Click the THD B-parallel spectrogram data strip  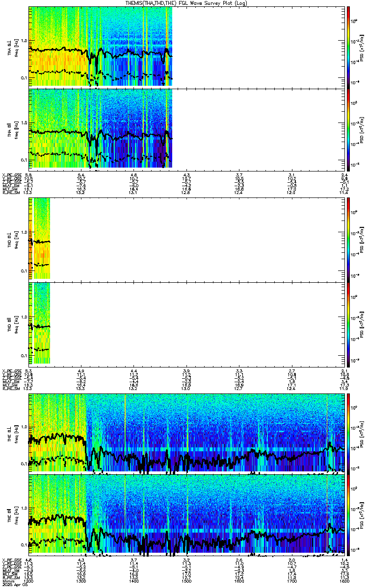40,324
